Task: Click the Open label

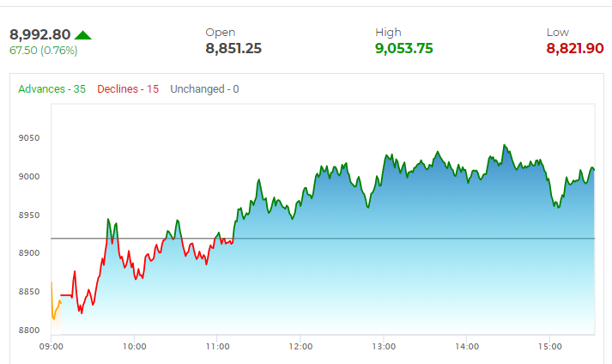Action: click(220, 33)
